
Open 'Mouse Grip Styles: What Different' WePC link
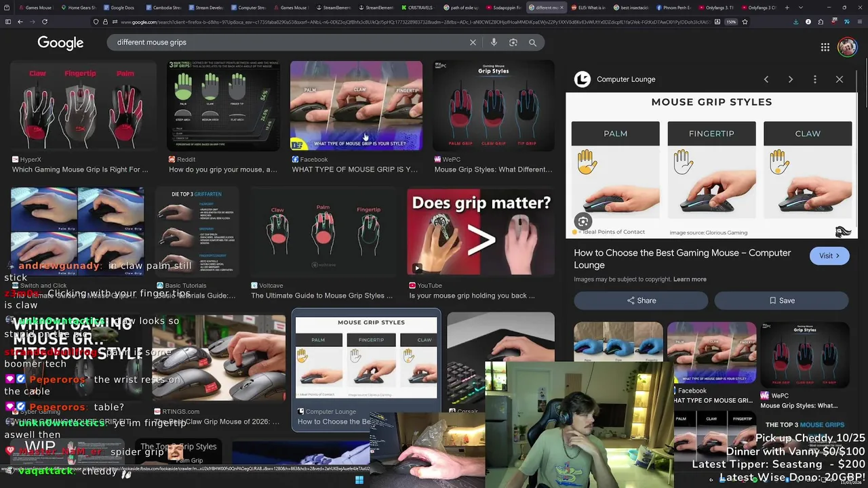(x=493, y=169)
